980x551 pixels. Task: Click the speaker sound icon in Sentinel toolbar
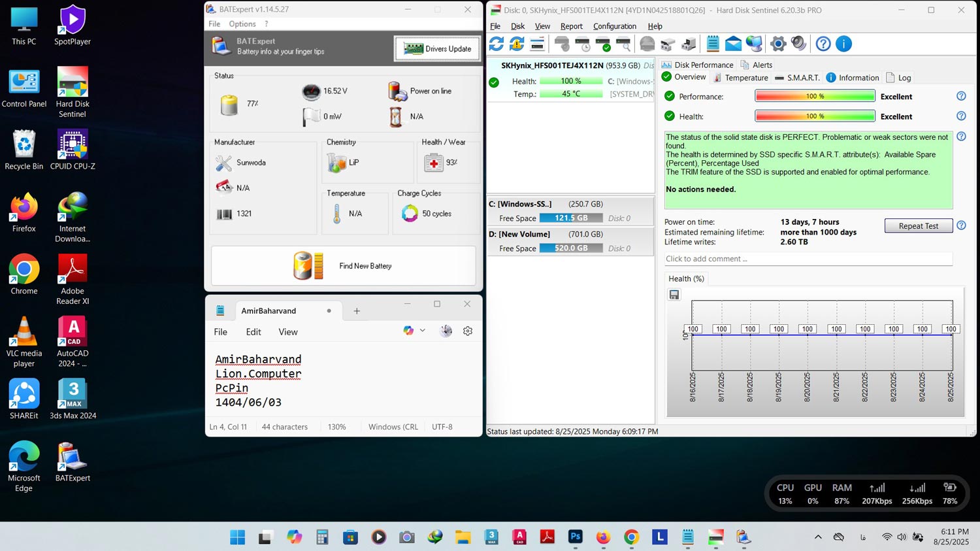[799, 44]
